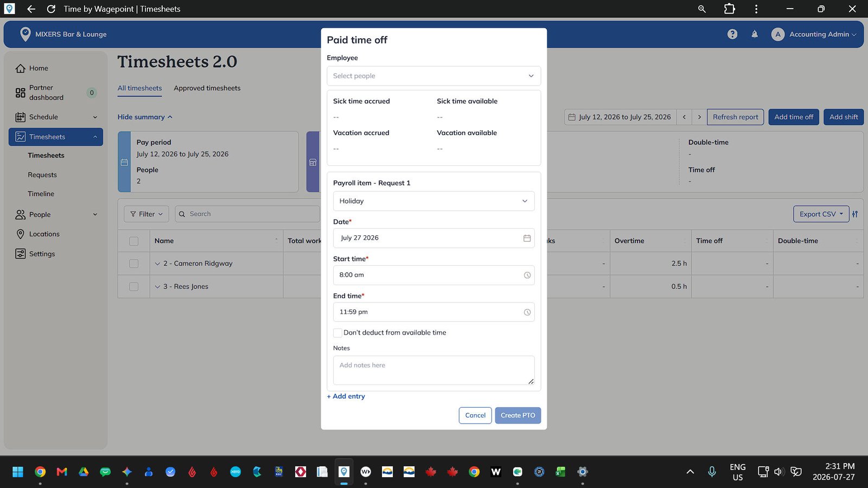Open browser zoom magnifier icon
Viewport: 868px width, 488px height.
pyautogui.click(x=702, y=9)
